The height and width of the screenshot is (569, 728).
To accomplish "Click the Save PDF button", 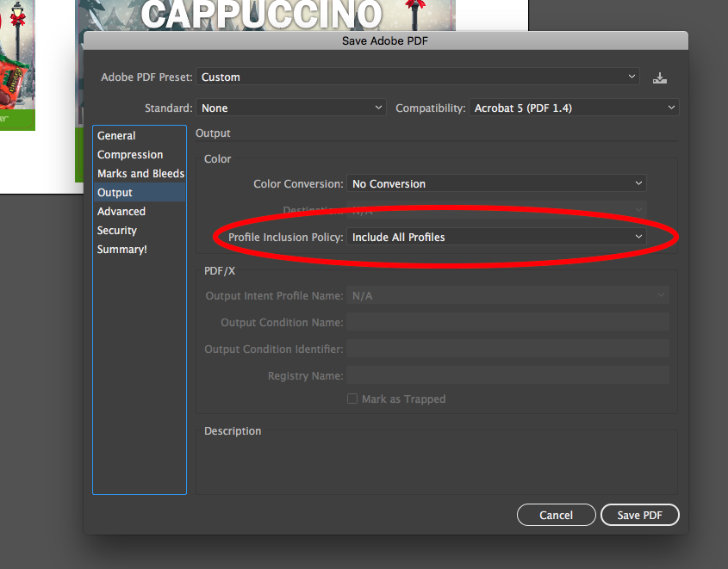I will (640, 515).
